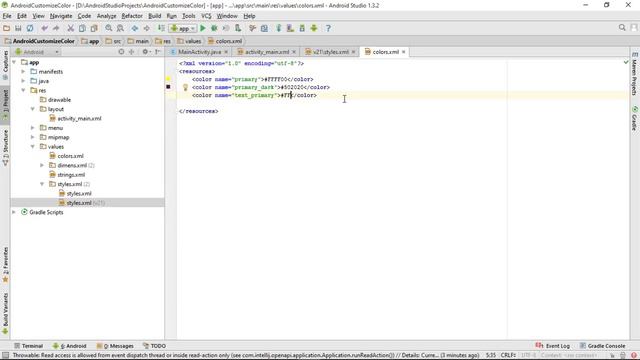Click the navigate Back arrow icon
The width and height of the screenshot is (640, 360).
tap(135, 28)
